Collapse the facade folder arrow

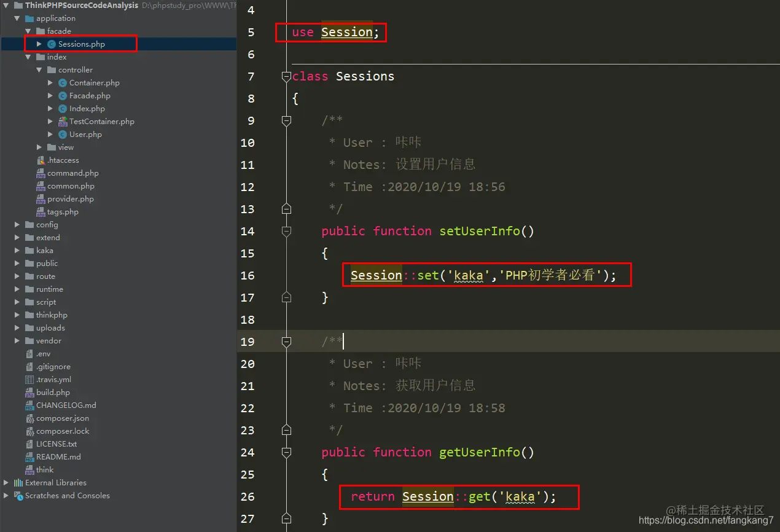tap(28, 31)
